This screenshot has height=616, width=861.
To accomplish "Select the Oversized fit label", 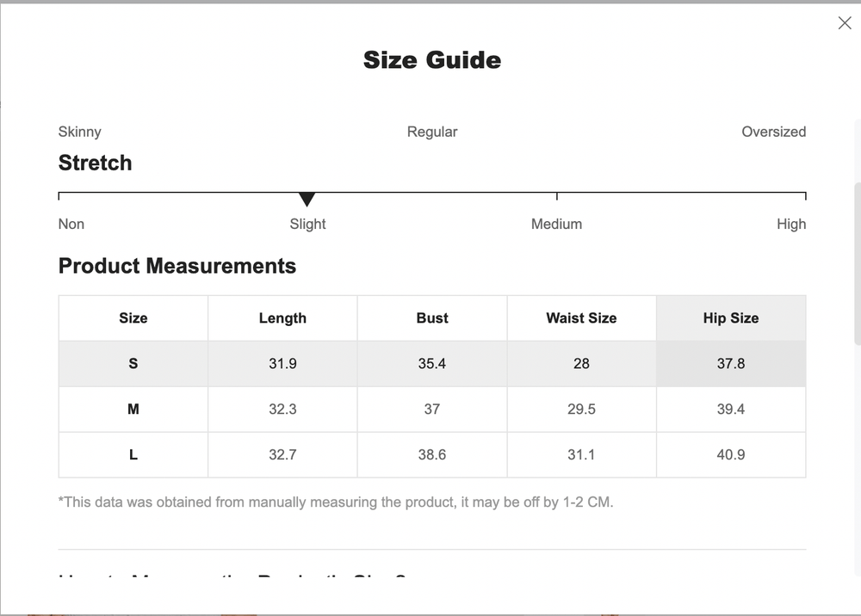I will click(x=774, y=132).
